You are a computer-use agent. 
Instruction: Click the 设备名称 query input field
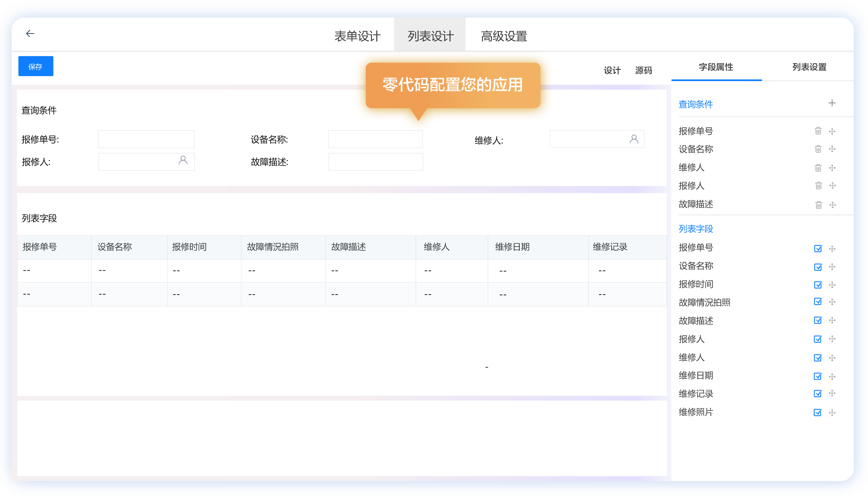375,139
